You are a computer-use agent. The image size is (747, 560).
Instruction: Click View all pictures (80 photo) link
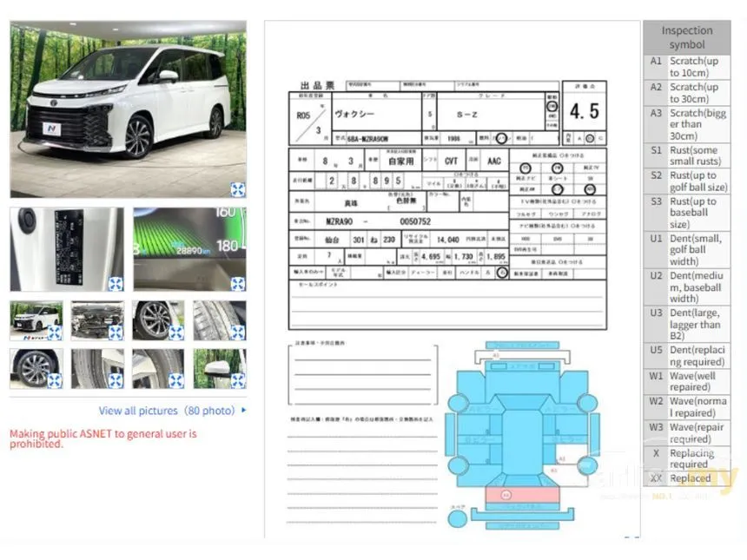[x=173, y=411]
